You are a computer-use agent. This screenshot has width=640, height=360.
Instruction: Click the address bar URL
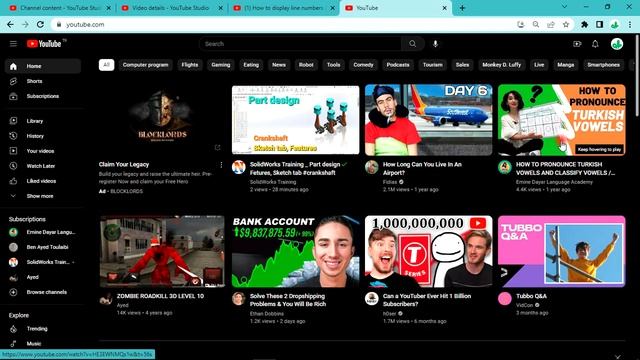pyautogui.click(x=85, y=24)
